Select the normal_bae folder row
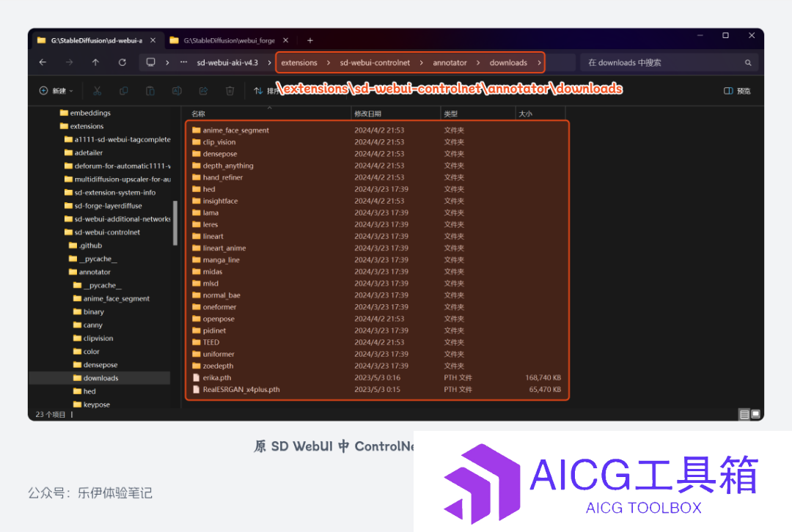Viewport: 792px width, 532px height. point(378,295)
